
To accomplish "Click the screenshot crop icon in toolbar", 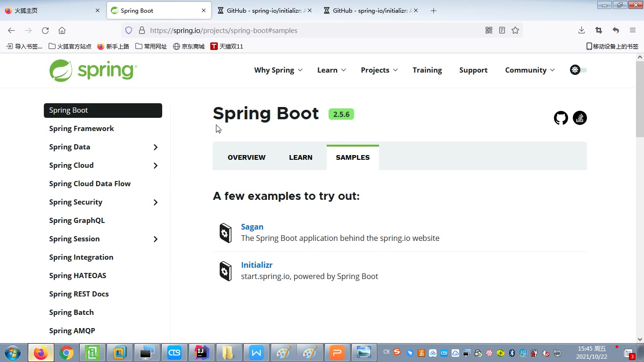I will tap(599, 31).
